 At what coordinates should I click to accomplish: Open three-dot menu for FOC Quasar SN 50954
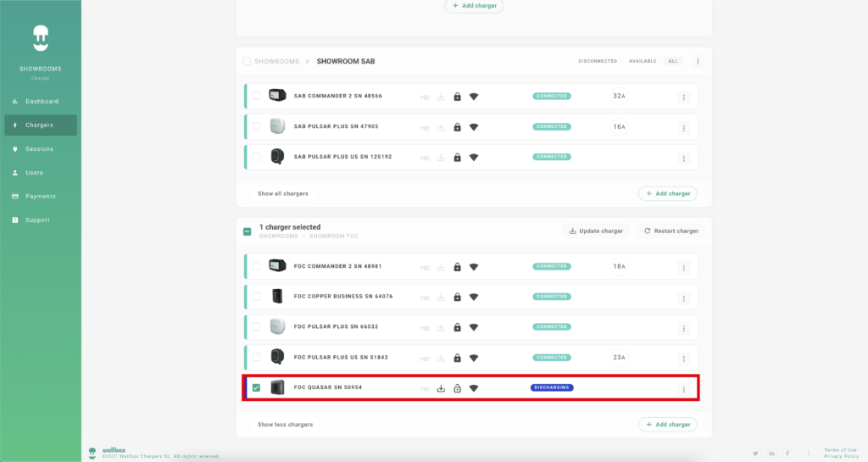tap(684, 389)
